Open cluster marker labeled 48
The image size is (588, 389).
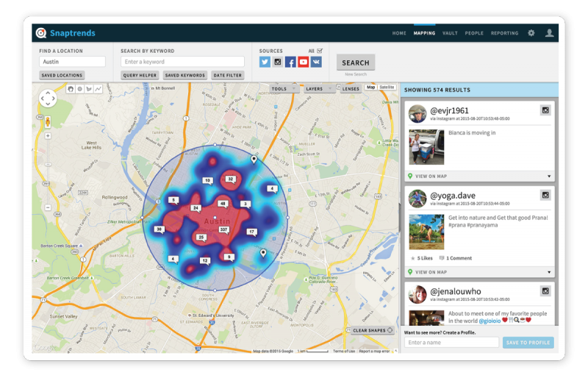[x=223, y=204]
